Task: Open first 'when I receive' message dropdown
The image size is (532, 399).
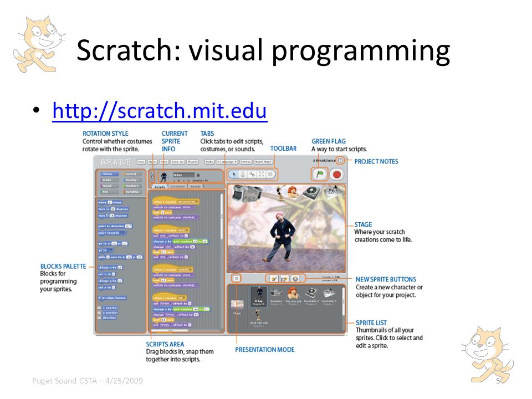Action: (x=188, y=202)
